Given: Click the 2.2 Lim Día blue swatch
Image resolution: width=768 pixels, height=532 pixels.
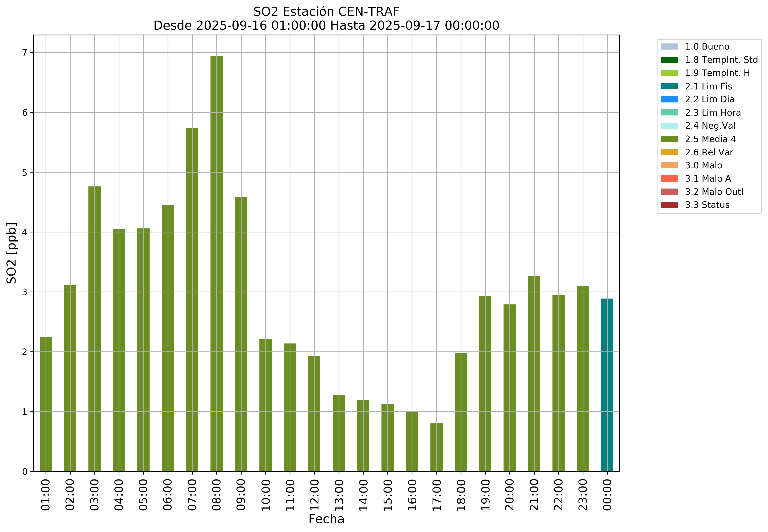Looking at the screenshot, I should 669,99.
